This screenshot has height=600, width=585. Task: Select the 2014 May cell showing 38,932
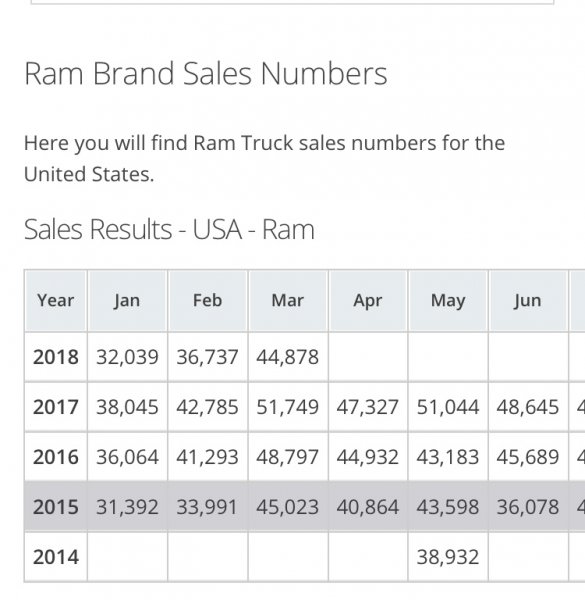point(448,557)
